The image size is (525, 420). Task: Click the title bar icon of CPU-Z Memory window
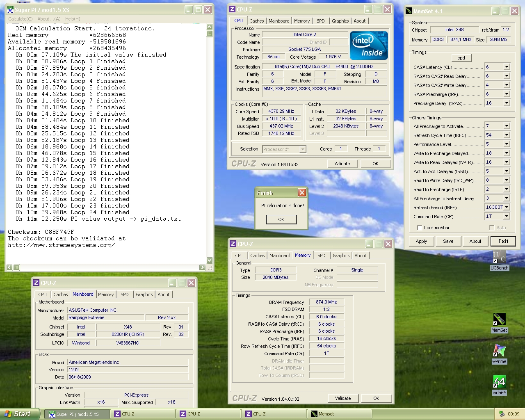[x=233, y=244]
